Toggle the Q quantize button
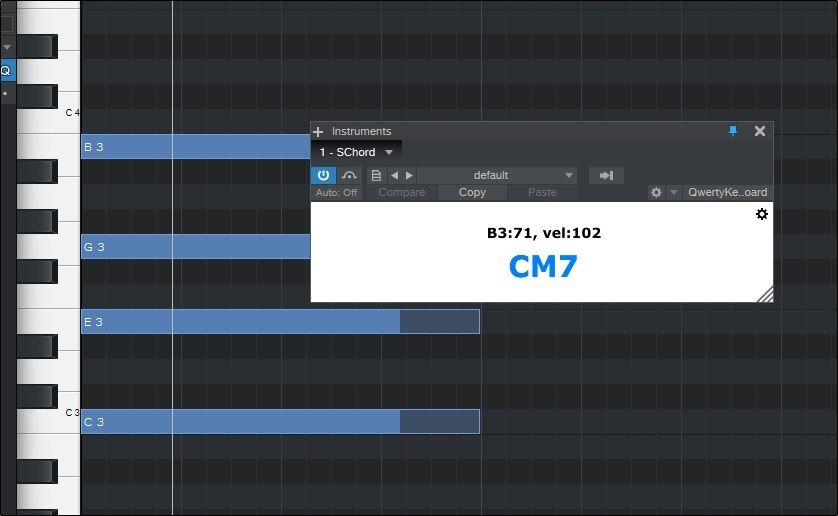This screenshot has height=516, width=838. tap(6, 70)
